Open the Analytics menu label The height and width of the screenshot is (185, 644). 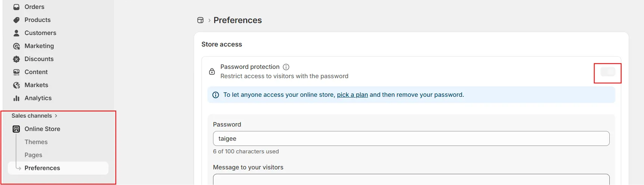click(38, 98)
